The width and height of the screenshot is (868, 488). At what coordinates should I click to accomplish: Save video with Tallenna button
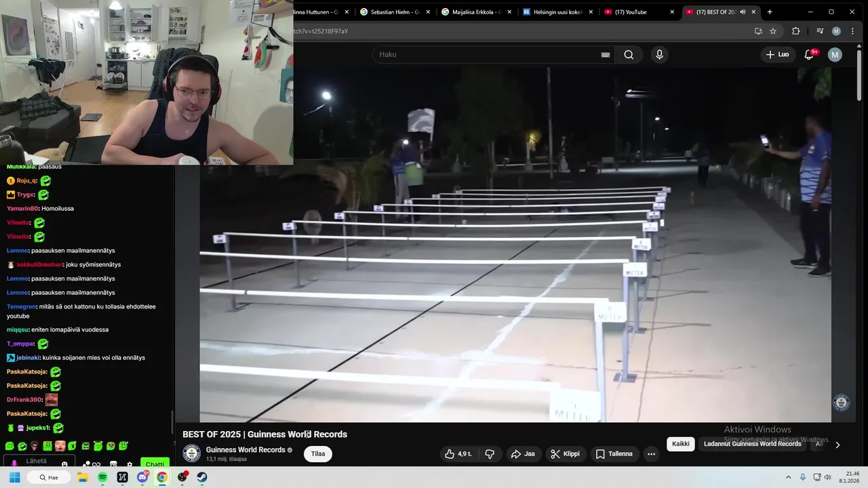pos(614,454)
